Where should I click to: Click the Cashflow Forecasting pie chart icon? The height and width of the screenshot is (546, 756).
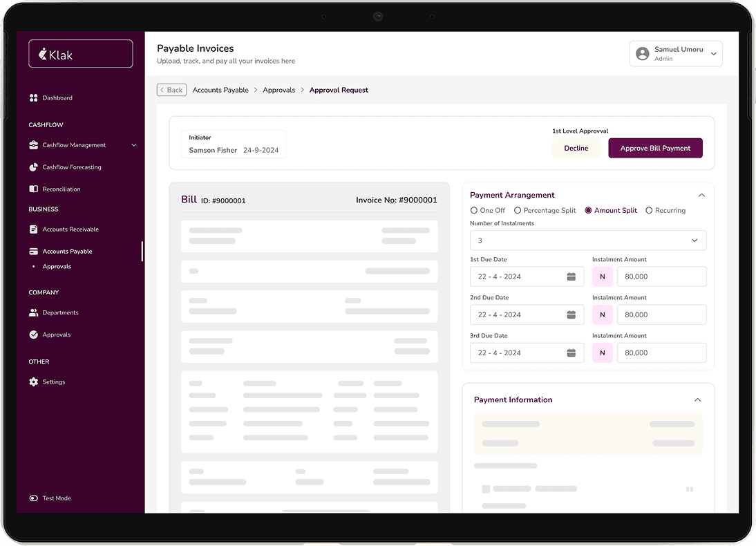click(33, 167)
